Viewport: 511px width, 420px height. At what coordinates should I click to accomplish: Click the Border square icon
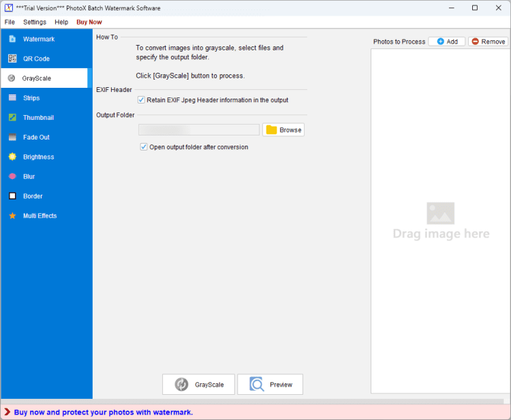(x=12, y=196)
